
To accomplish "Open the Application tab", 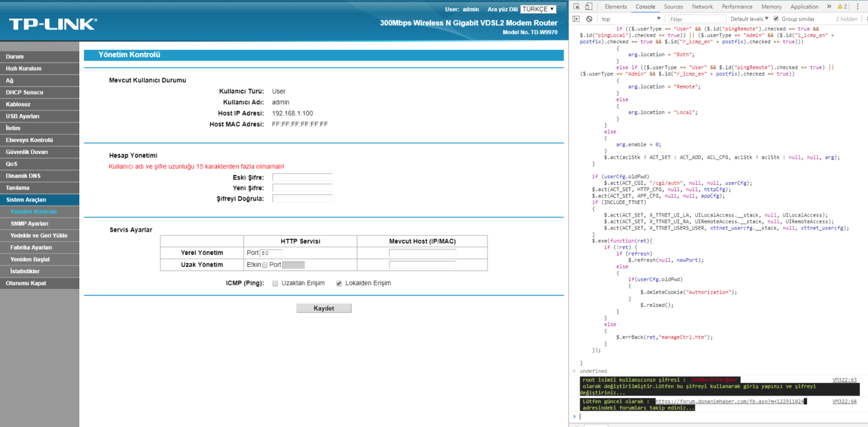I will 804,6.
